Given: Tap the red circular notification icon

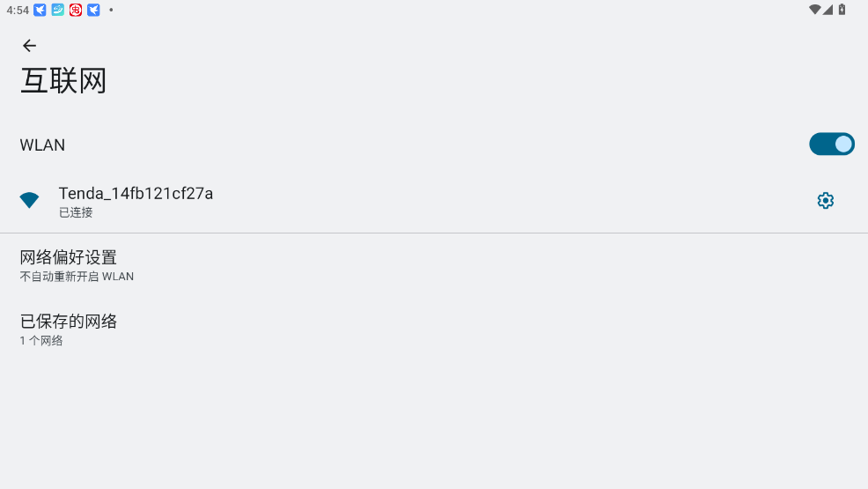Looking at the screenshot, I should click(76, 10).
